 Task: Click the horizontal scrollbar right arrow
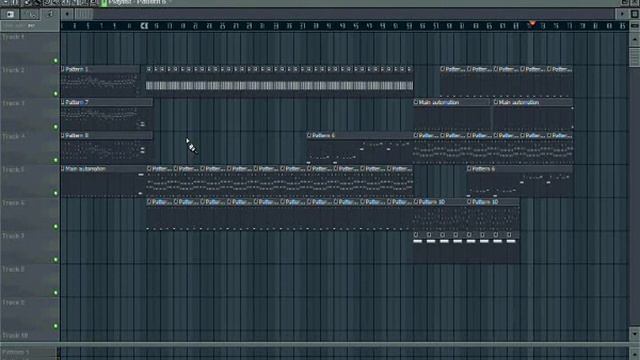tap(622, 14)
